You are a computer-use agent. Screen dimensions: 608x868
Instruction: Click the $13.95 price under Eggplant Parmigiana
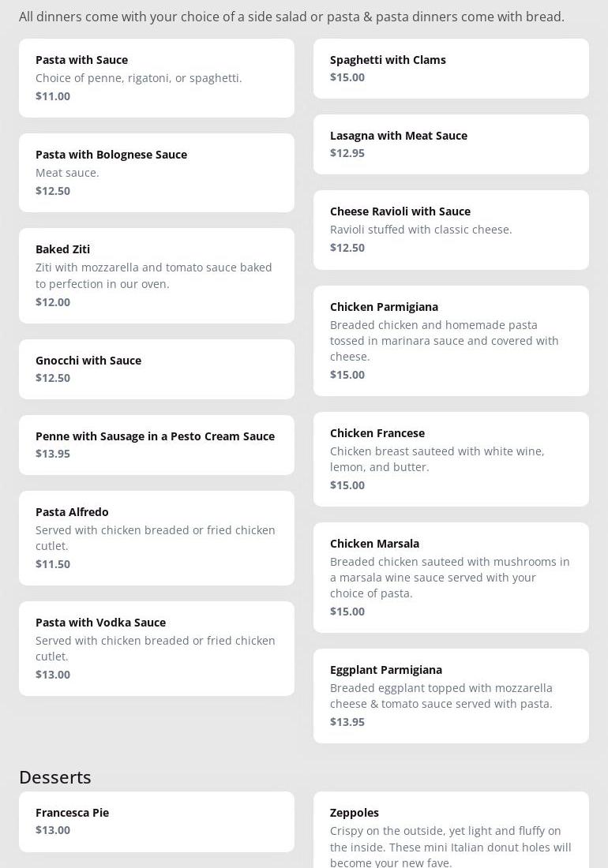tap(347, 722)
